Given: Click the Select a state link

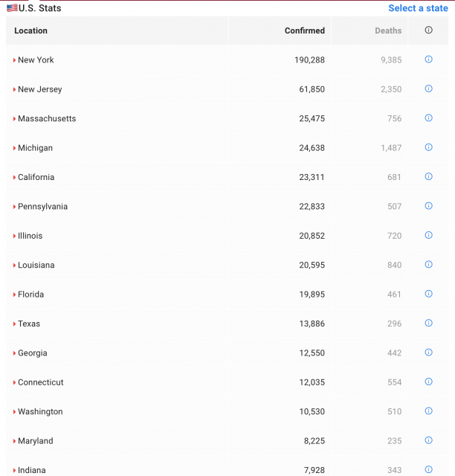Looking at the screenshot, I should pyautogui.click(x=418, y=8).
